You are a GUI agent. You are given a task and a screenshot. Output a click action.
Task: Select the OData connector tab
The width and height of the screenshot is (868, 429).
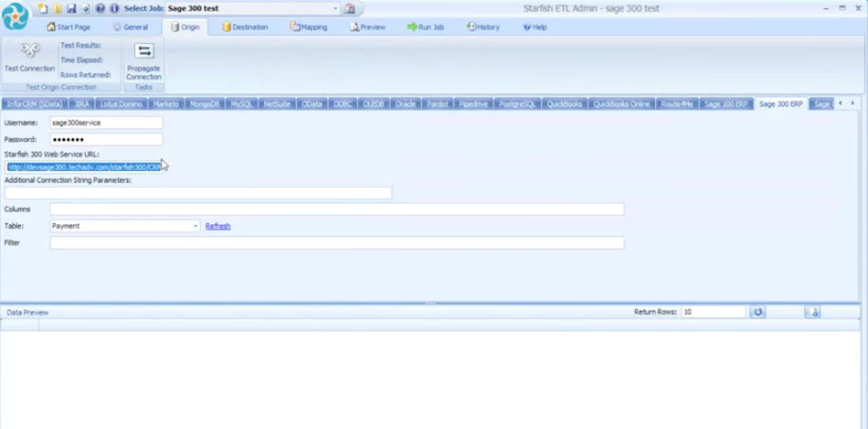(x=312, y=104)
